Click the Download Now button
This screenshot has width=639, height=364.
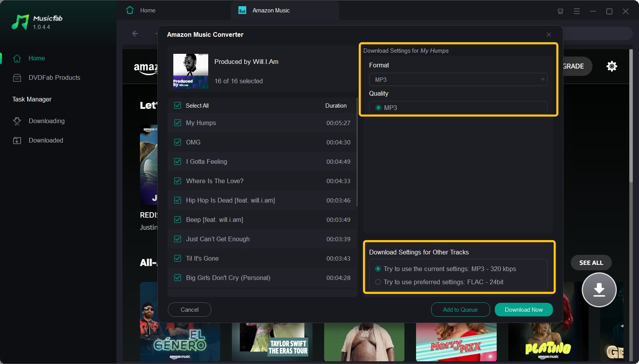pos(524,309)
